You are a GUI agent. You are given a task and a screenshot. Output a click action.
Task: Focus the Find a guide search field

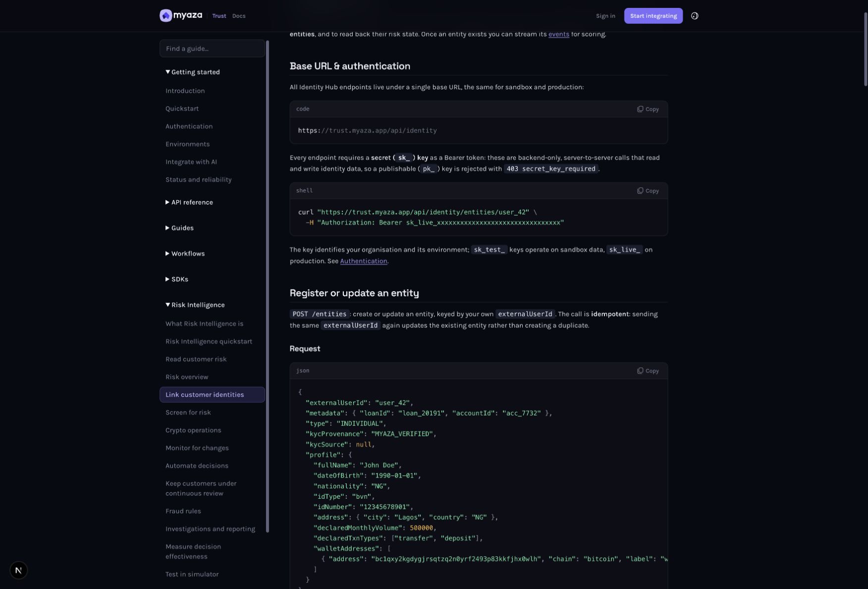tap(212, 49)
